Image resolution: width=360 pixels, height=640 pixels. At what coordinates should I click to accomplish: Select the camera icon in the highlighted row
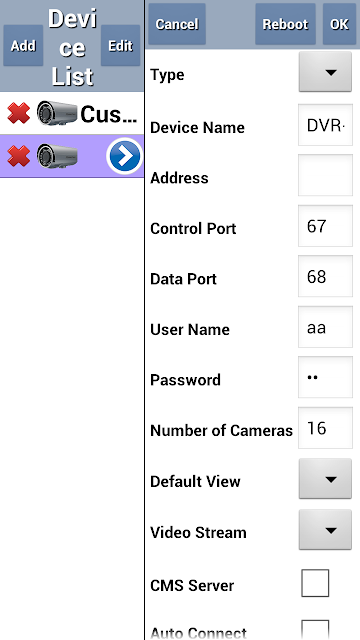pyautogui.click(x=57, y=156)
